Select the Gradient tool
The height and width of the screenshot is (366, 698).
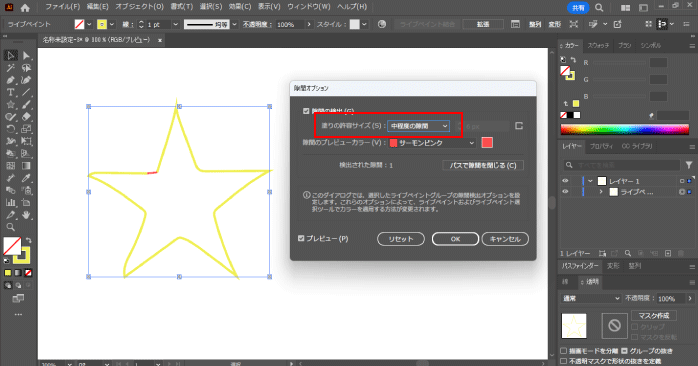tap(26, 166)
